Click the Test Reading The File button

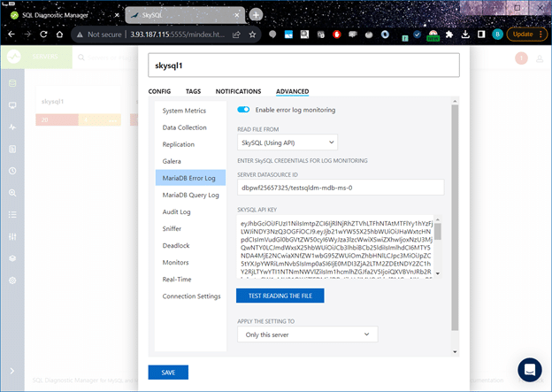tap(280, 296)
